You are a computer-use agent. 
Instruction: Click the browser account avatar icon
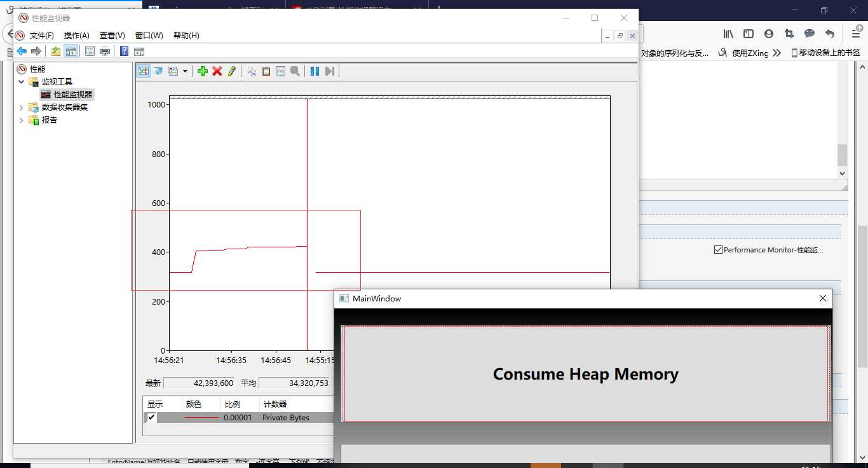click(x=769, y=34)
